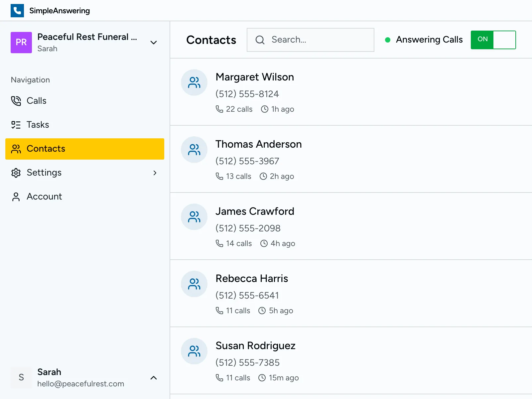Screen dimensions: 532x399
Task: Navigate to the Calls section
Action: click(36, 101)
